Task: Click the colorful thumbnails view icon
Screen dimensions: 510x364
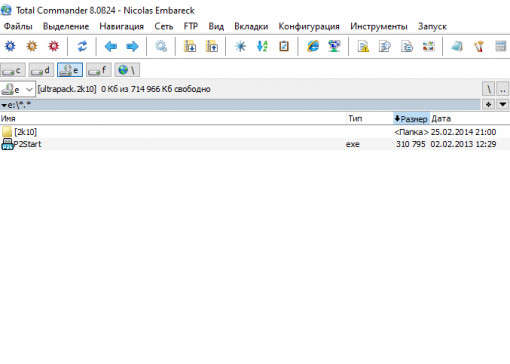Action: (x=429, y=46)
